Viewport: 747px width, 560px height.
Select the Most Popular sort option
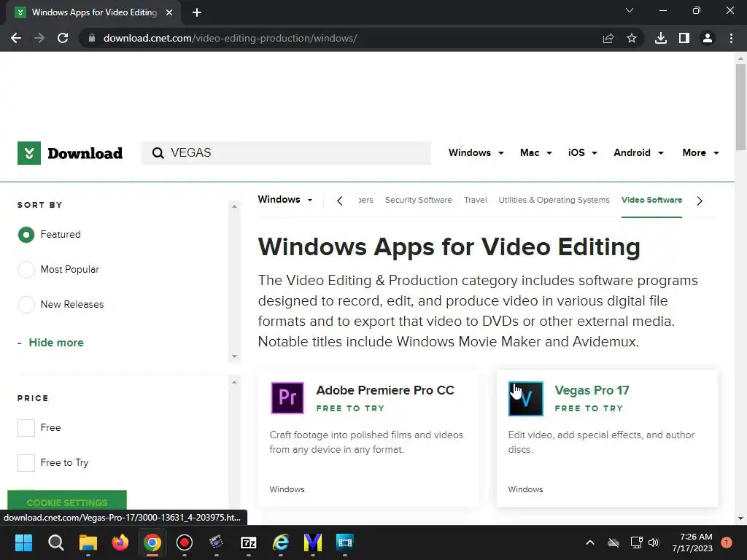[26, 270]
